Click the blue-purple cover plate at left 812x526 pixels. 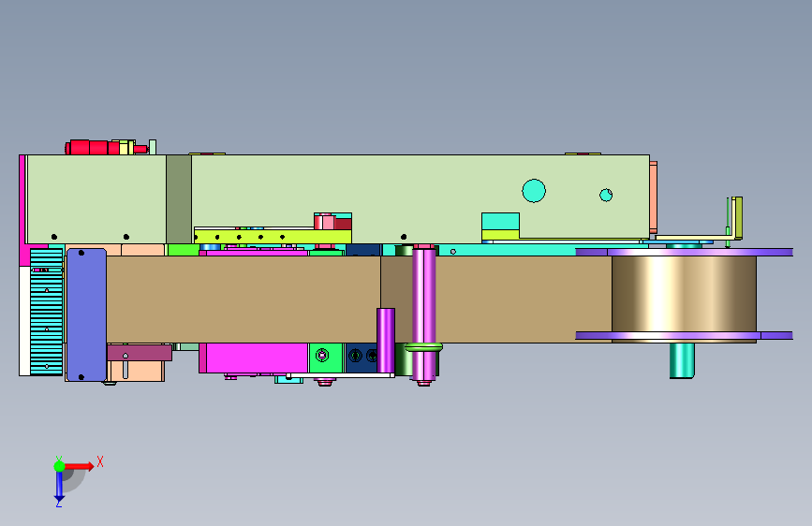point(86,314)
